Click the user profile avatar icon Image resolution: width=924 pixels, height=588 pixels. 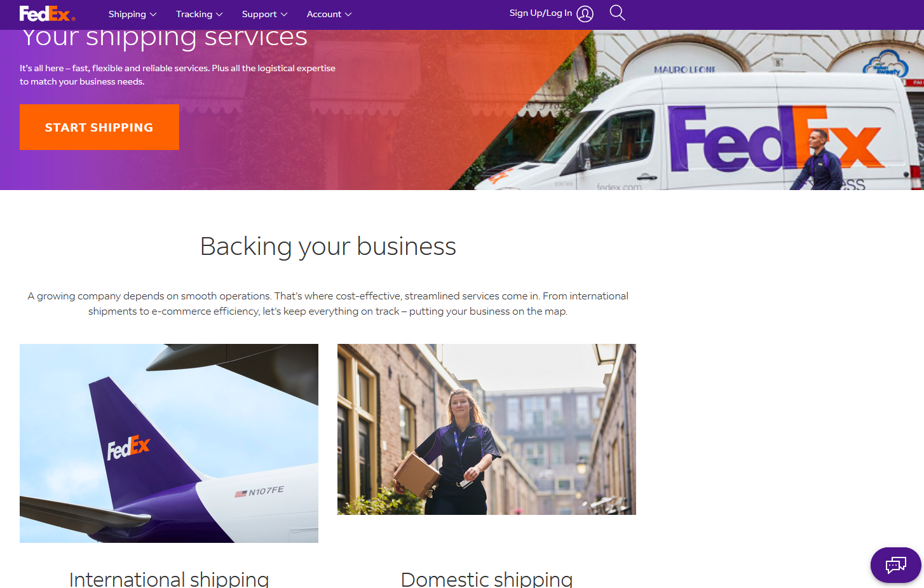coord(585,14)
